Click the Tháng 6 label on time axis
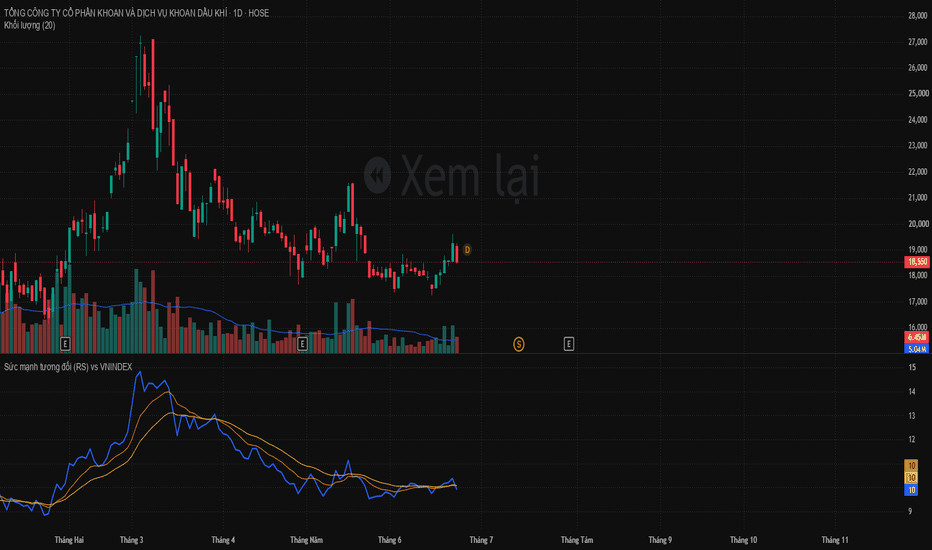The height and width of the screenshot is (550, 932). click(389, 540)
